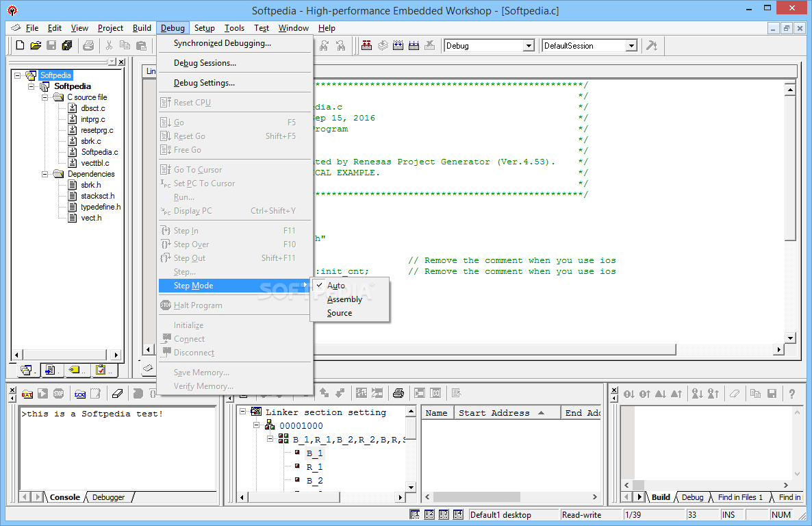
Task: Collapse the 00001000 address node
Action: point(256,425)
